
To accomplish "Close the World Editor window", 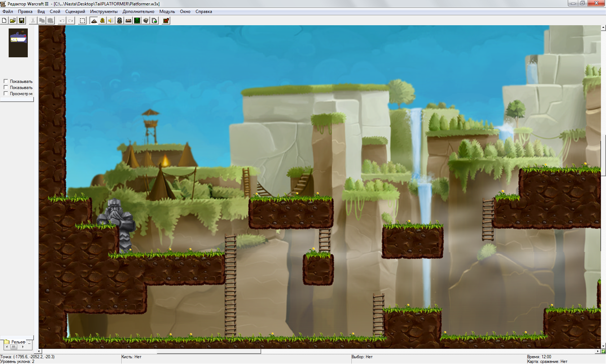I will coord(596,3).
